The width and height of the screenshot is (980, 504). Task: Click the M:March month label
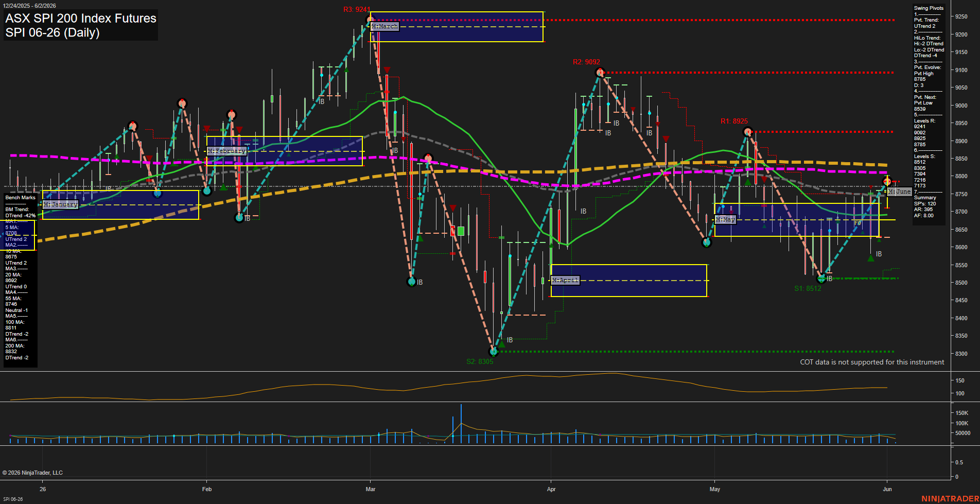pyautogui.click(x=384, y=26)
